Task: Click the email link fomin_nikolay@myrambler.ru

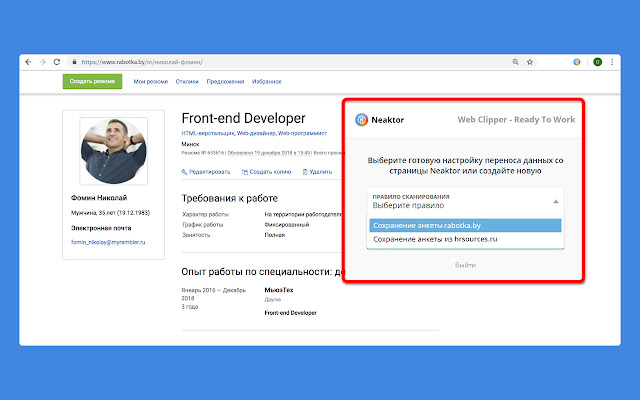Action: 108,242
